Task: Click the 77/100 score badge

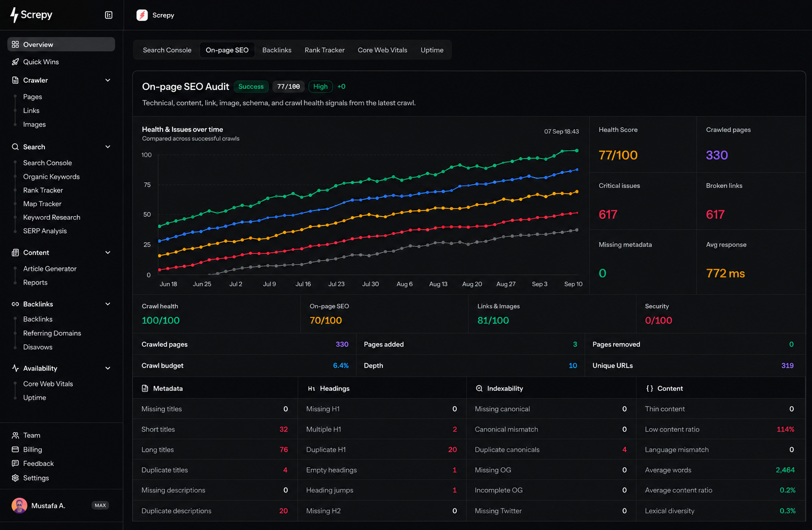Action: 288,86
